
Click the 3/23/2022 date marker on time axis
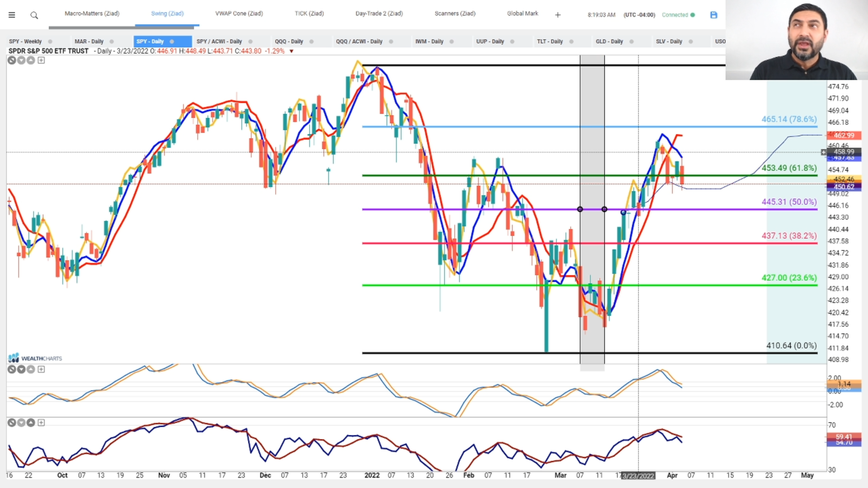[638, 476]
